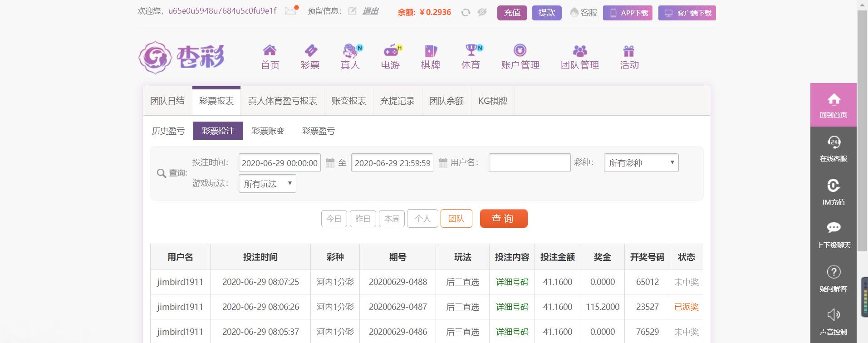Switch to 真人体育盈亏报表 tab

282,101
